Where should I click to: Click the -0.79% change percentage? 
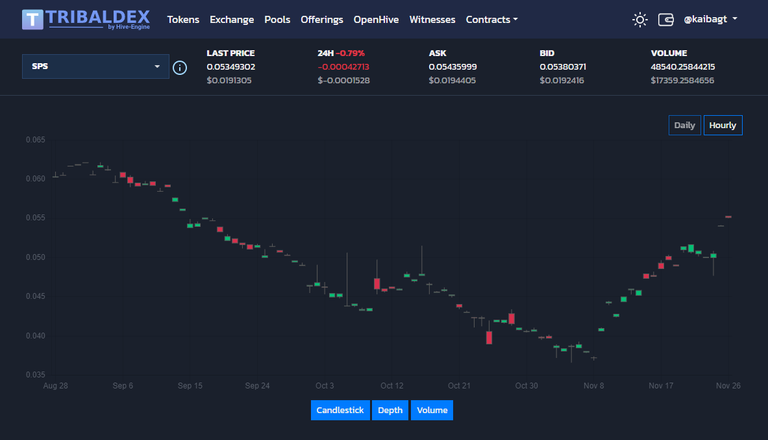(350, 53)
